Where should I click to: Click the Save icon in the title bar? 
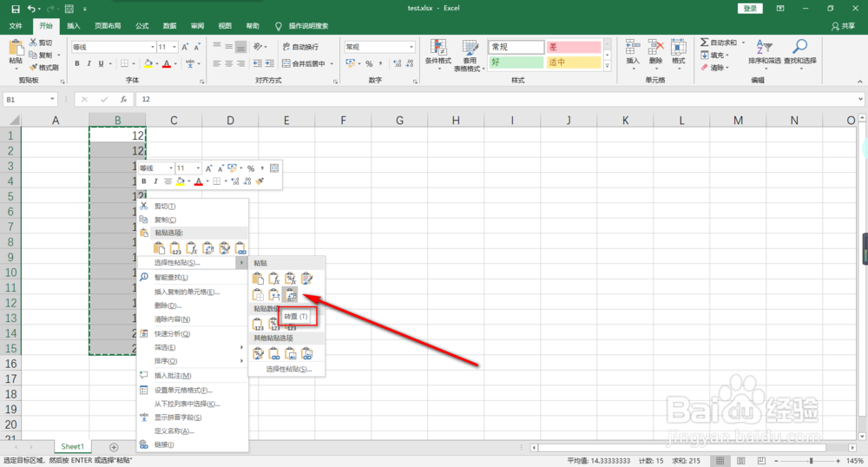click(x=16, y=9)
